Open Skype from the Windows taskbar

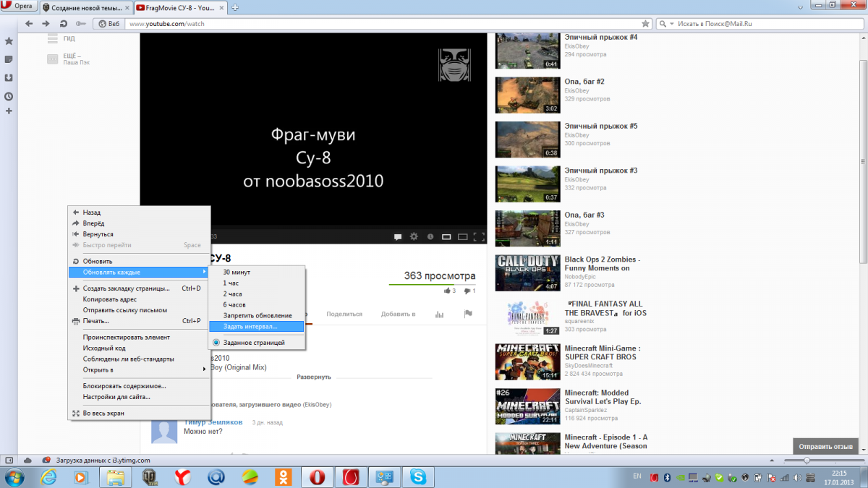[x=418, y=477]
